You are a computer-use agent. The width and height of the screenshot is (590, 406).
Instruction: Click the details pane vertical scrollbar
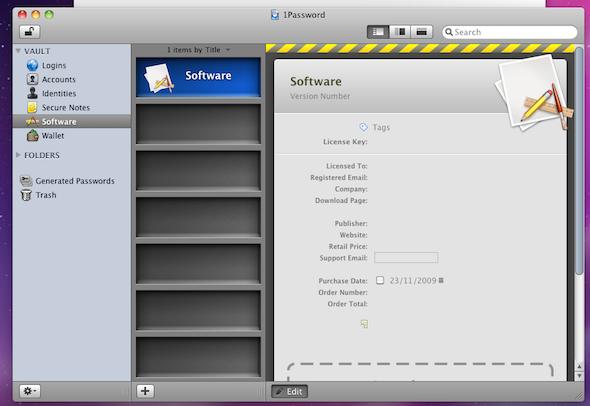pyautogui.click(x=579, y=161)
